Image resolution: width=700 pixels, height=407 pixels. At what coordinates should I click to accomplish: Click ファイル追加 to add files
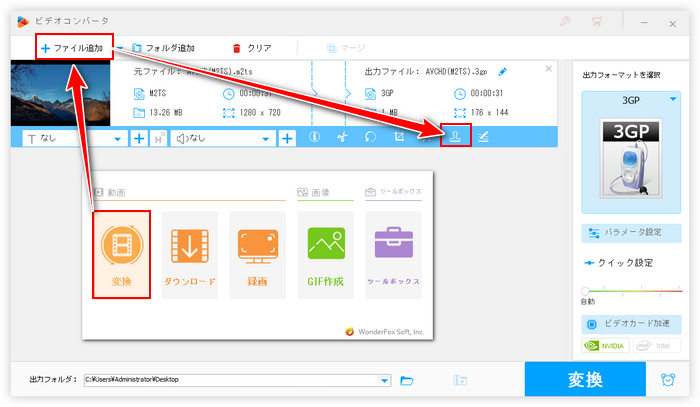click(72, 47)
